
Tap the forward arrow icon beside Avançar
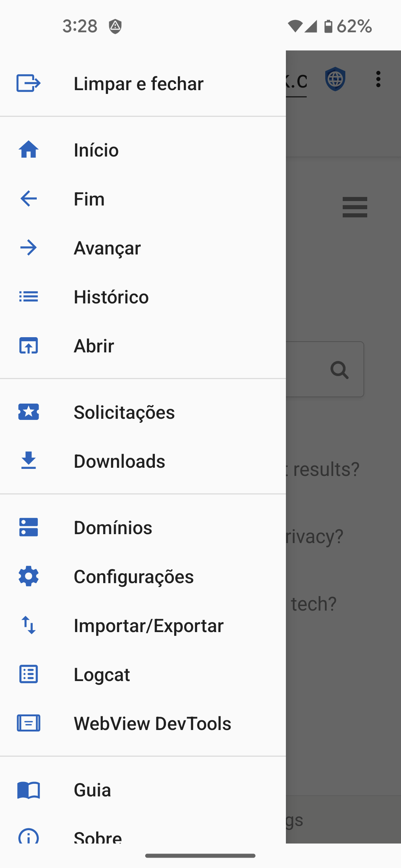[28, 248]
